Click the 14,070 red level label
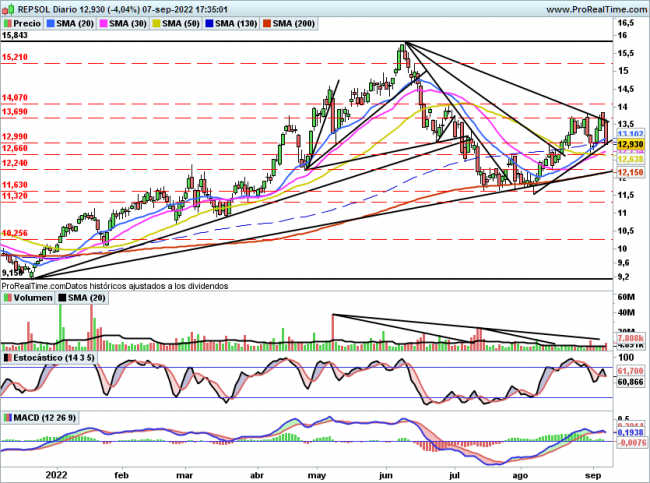The image size is (650, 483). tap(15, 98)
